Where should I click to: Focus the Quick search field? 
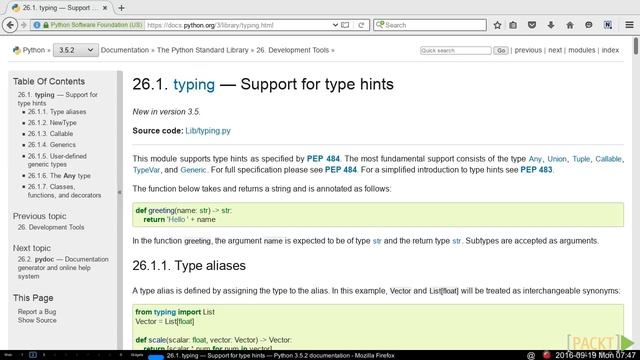tap(456, 51)
